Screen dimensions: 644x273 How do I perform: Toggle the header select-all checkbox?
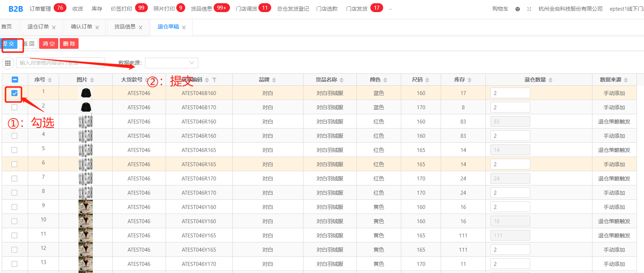coord(15,80)
